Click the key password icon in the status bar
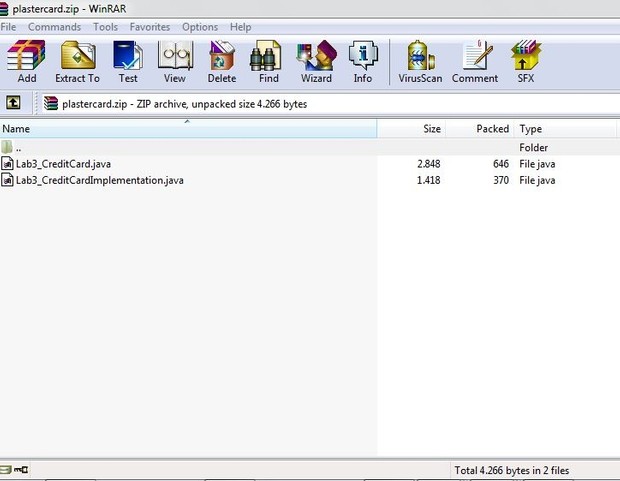The image size is (620, 481). 21,470
